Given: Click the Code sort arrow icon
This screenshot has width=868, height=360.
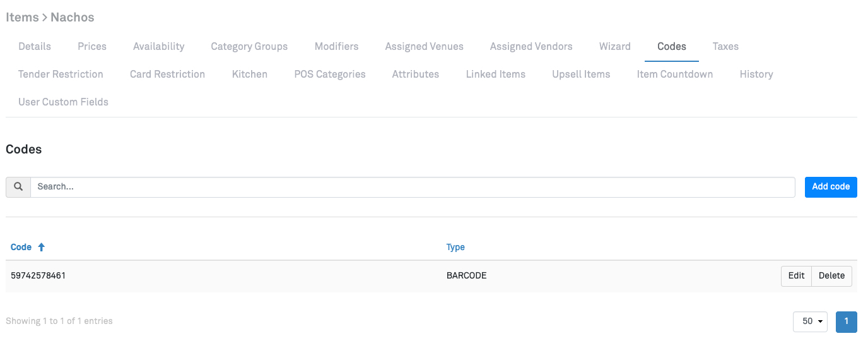Looking at the screenshot, I should point(42,248).
